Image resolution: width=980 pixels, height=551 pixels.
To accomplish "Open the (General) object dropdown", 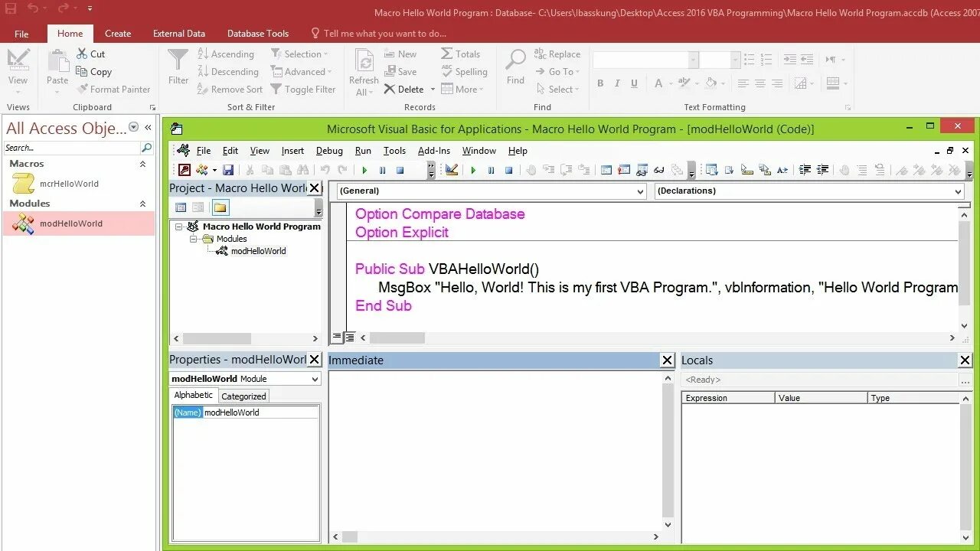I will [x=641, y=191].
